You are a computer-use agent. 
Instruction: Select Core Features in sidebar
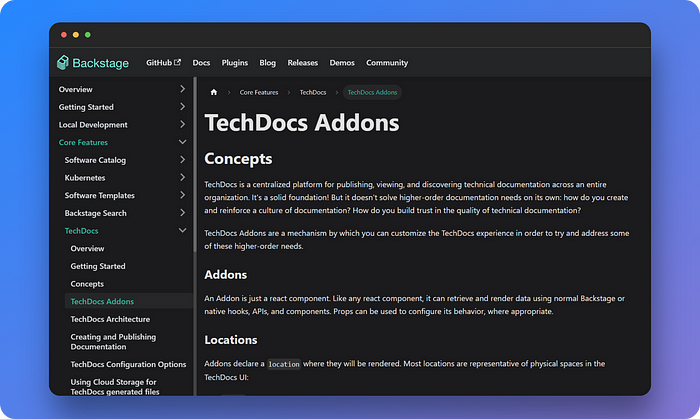pyautogui.click(x=83, y=142)
